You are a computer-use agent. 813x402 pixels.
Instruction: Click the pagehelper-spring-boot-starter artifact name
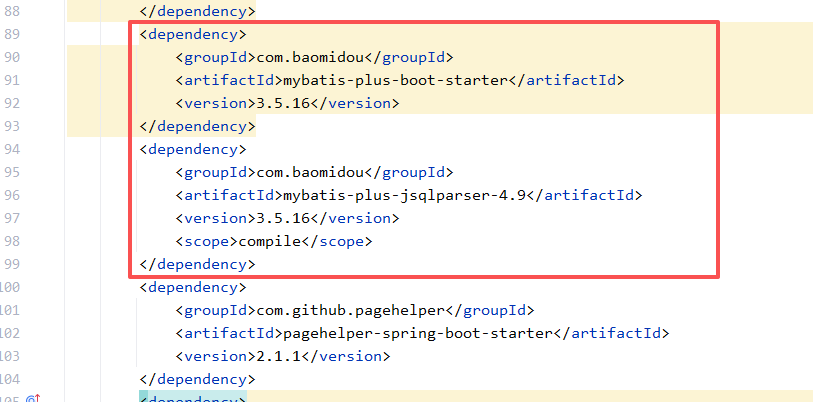click(x=418, y=334)
